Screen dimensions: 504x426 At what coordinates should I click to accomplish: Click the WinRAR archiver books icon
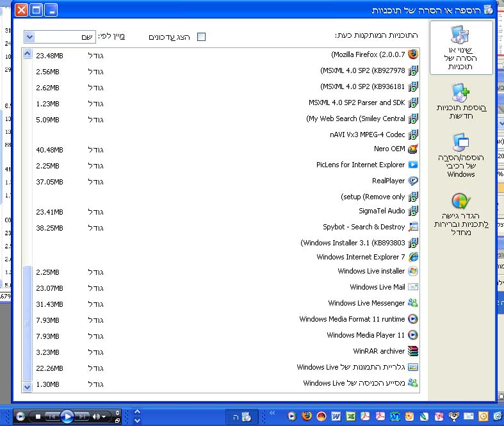413,351
